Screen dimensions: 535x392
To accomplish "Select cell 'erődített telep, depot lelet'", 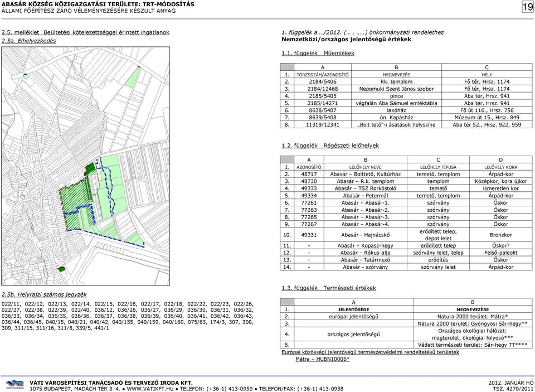I will [438, 235].
